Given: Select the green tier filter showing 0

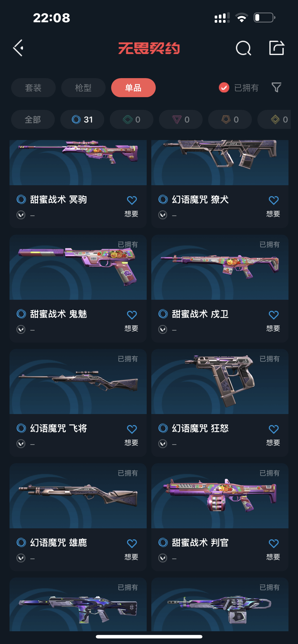Looking at the screenshot, I should [x=131, y=119].
